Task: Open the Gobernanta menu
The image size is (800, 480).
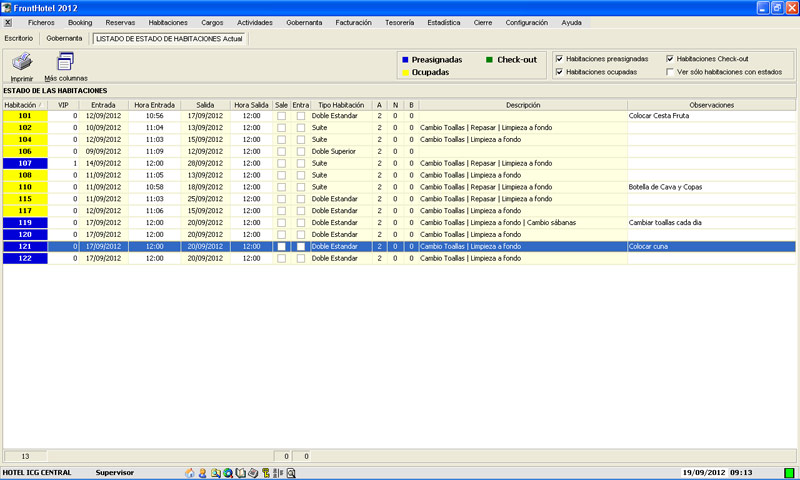Action: tap(305, 21)
